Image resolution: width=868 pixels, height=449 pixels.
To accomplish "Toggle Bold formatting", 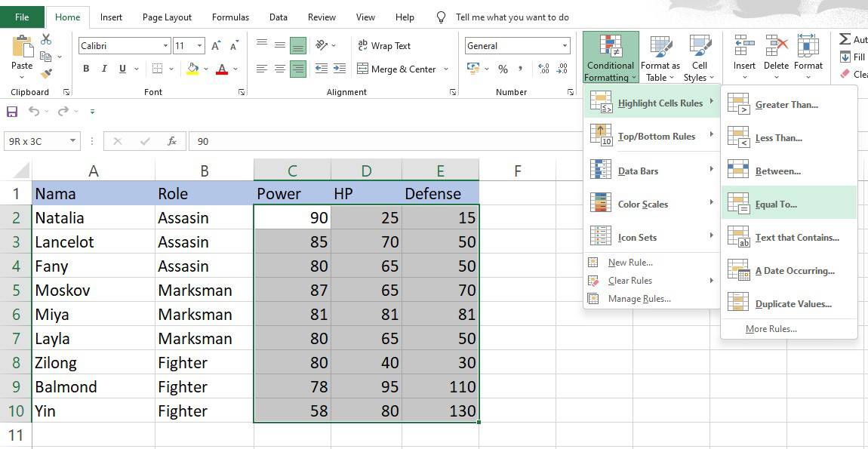I will [86, 69].
